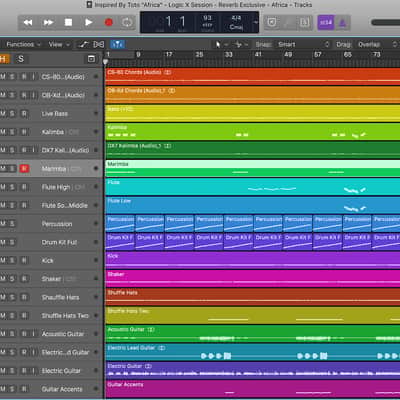Screen dimensions: 400x400
Task: Click the Guitar Accents magenta region
Action: 253,389
